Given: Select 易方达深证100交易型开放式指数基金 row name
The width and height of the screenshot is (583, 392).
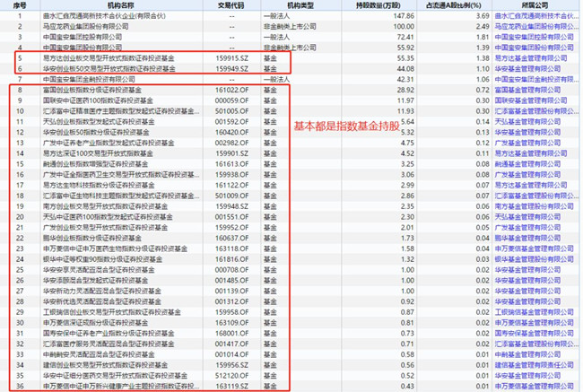Looking at the screenshot, I should click(x=98, y=153).
